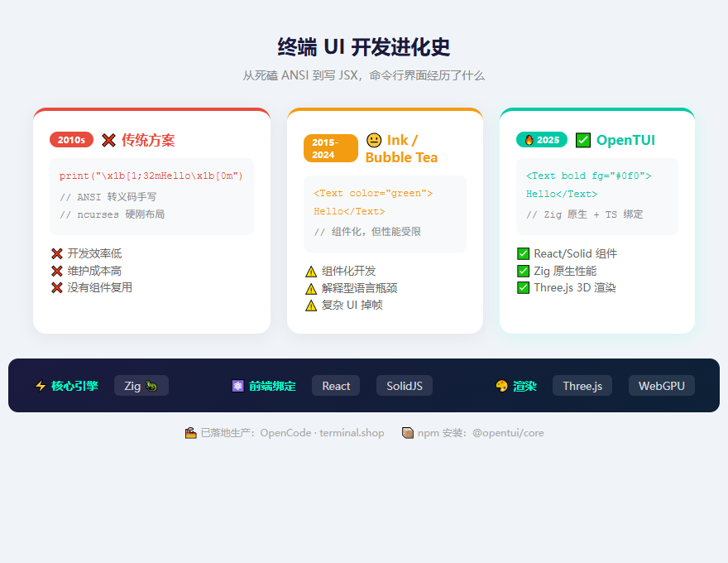Click the comment // ANSI 转义码手写
Image resolution: width=728 pixels, height=563 pixels.
point(108,197)
